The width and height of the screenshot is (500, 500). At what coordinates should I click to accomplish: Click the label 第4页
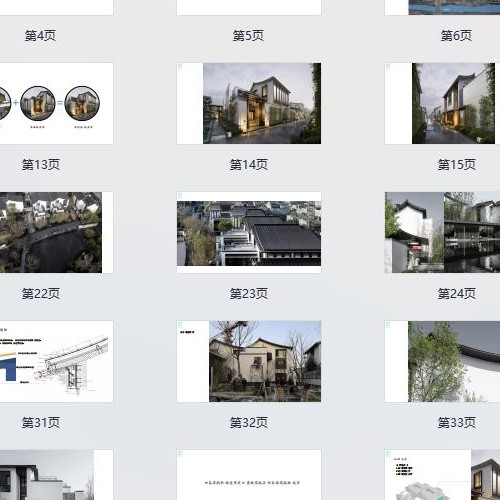[x=40, y=36]
